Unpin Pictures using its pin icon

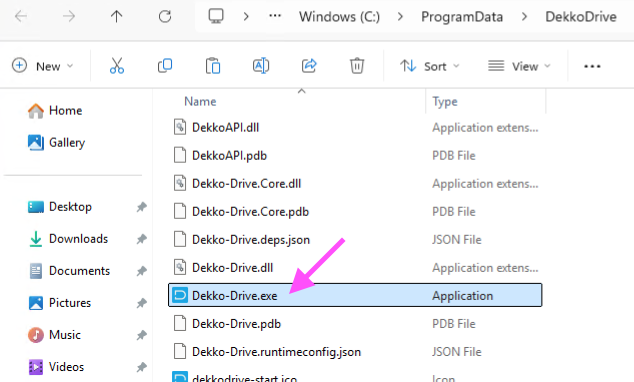pyautogui.click(x=141, y=303)
